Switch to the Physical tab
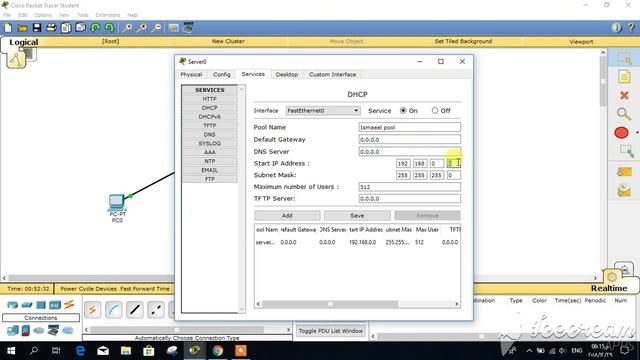This screenshot has width=640, height=360. [x=191, y=75]
